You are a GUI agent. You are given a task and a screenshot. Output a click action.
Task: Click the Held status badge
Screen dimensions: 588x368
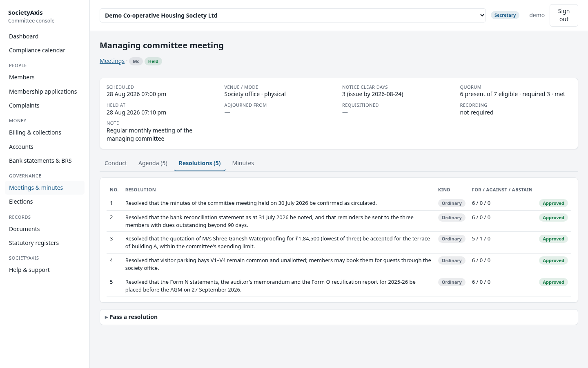coord(153,61)
